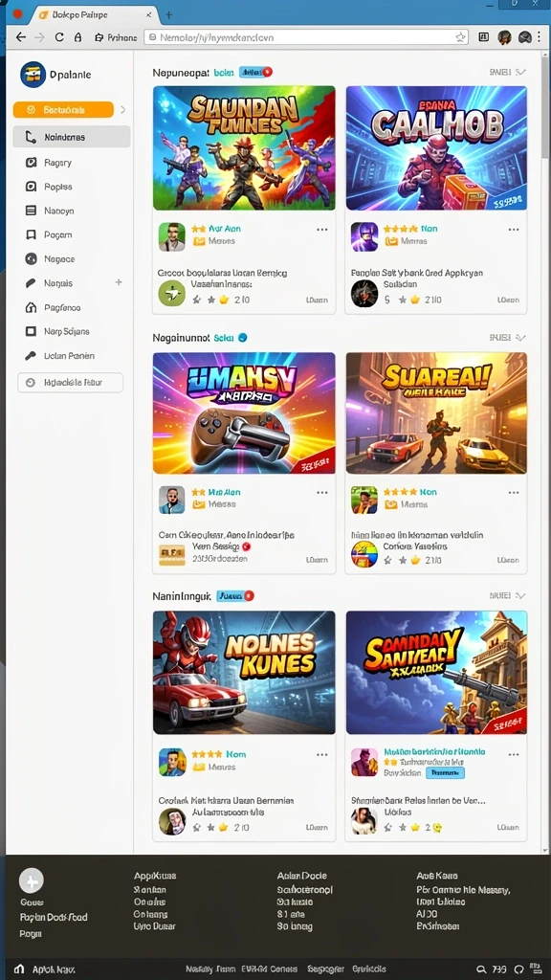Screen dimensions: 551x980
Task: Click the Uclan Panen key icon
Action: [31, 356]
